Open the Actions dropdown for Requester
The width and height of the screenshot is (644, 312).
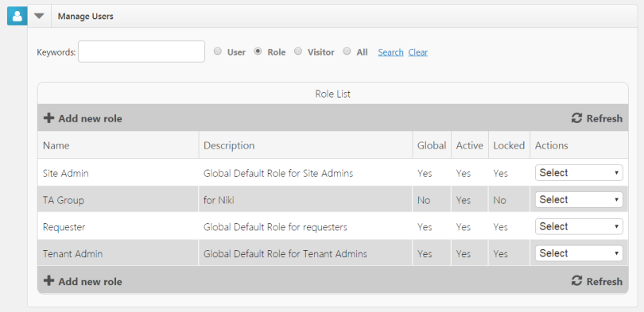(579, 226)
